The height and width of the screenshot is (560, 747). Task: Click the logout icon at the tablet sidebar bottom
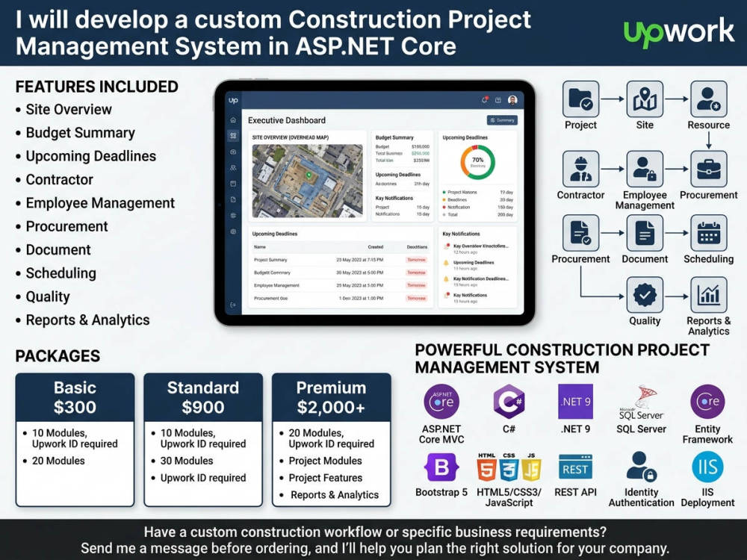(233, 305)
